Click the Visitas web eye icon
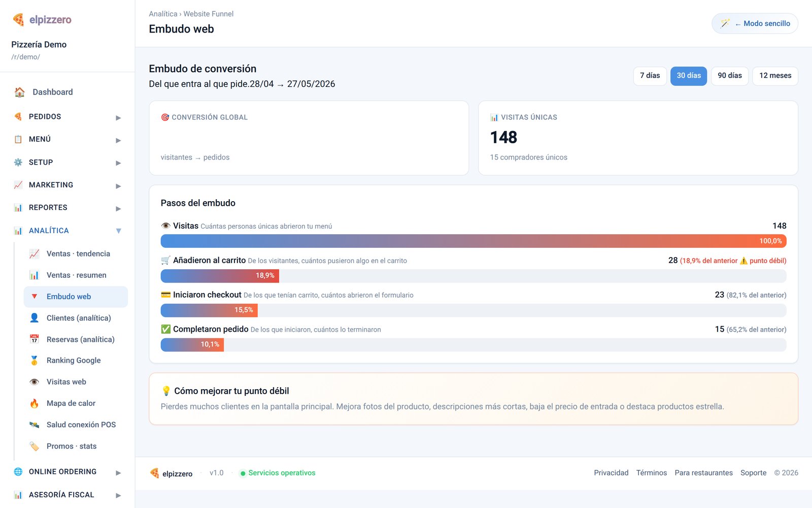This screenshot has width=812, height=508. 34,382
